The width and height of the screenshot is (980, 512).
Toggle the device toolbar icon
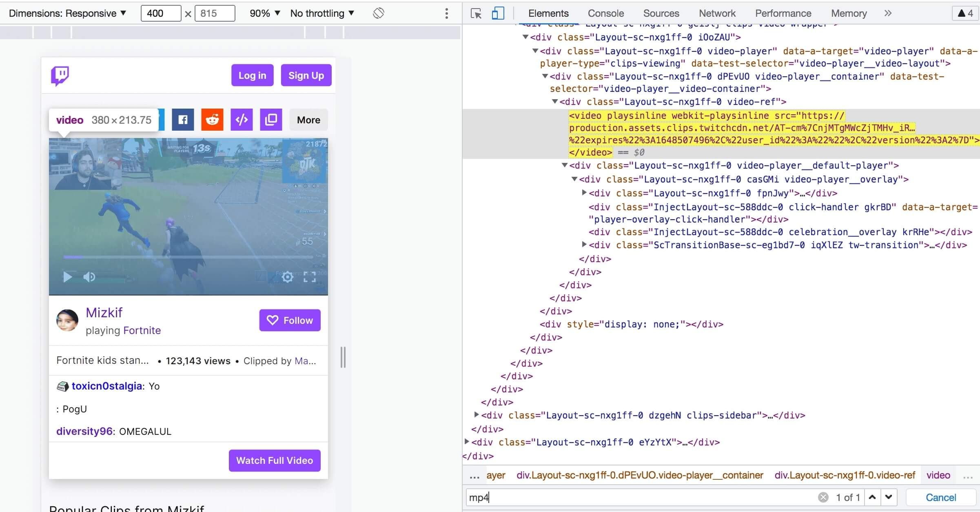tap(498, 13)
